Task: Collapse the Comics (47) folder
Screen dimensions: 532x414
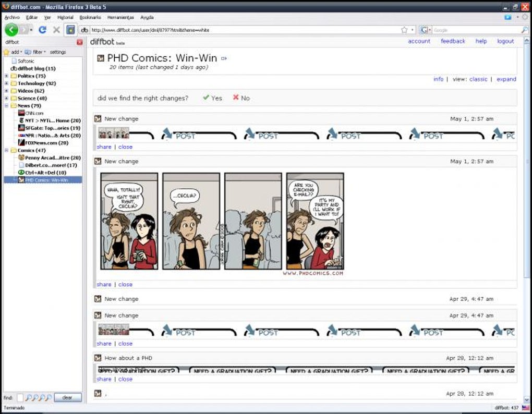Action: click(x=6, y=150)
